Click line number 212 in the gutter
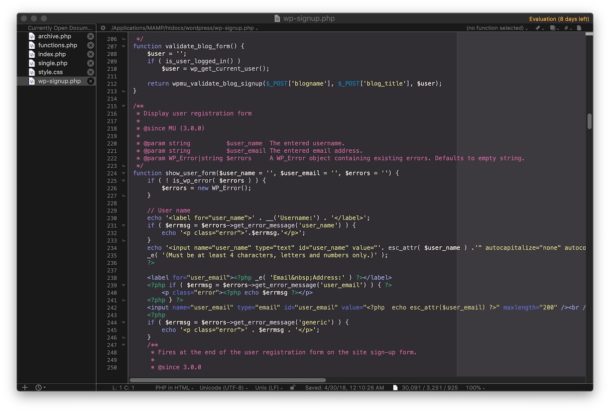Viewport: 610px width, 412px height. [x=112, y=84]
